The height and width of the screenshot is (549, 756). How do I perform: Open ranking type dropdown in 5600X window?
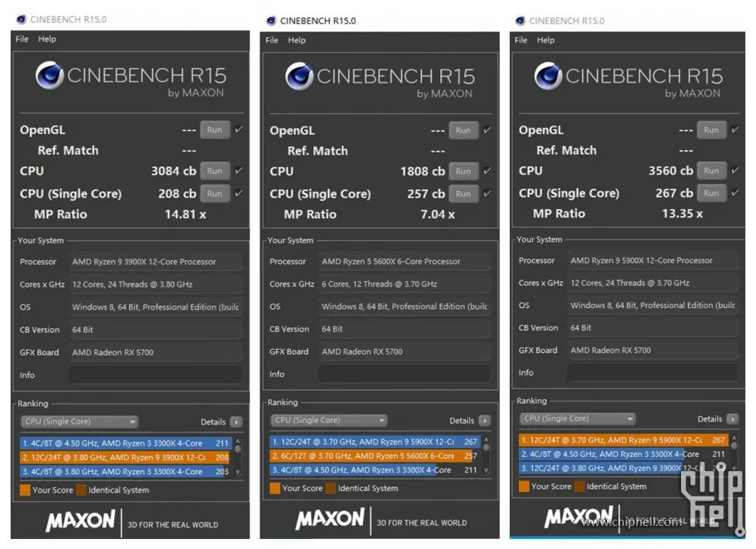point(329,420)
